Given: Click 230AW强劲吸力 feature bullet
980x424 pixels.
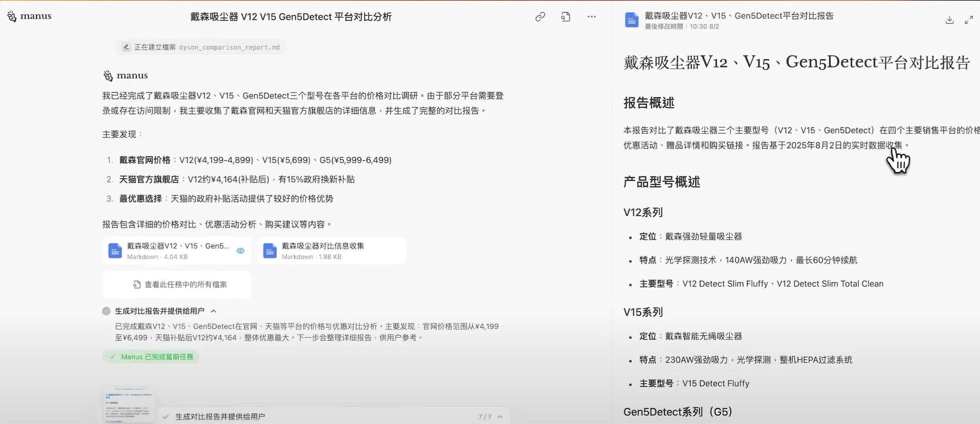Looking at the screenshot, I should coord(746,360).
